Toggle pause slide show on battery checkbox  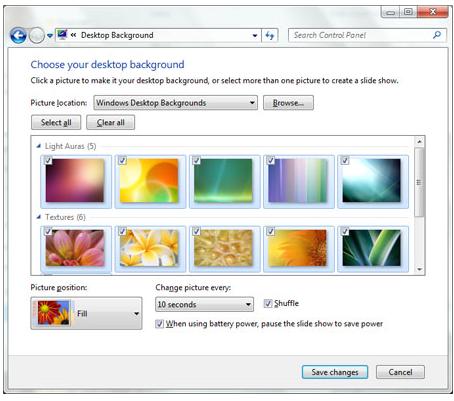[x=160, y=324]
